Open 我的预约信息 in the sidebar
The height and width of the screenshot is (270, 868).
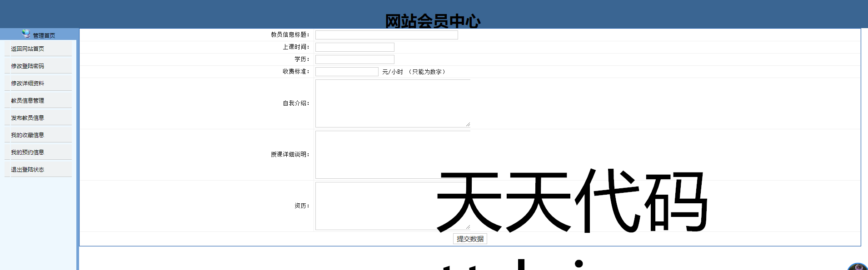point(28,152)
